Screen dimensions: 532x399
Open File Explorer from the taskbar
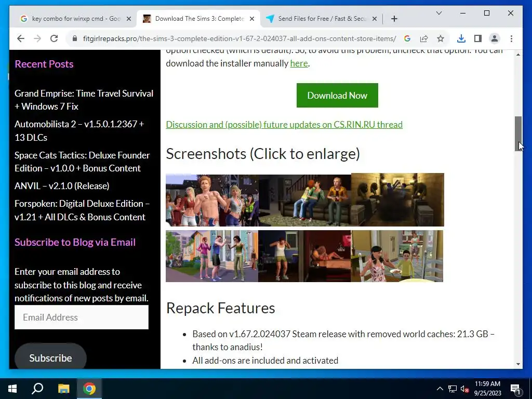[63, 389]
